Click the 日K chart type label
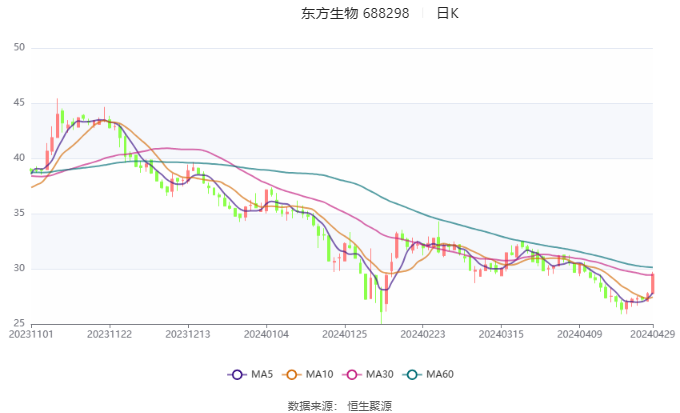 pyautogui.click(x=448, y=13)
